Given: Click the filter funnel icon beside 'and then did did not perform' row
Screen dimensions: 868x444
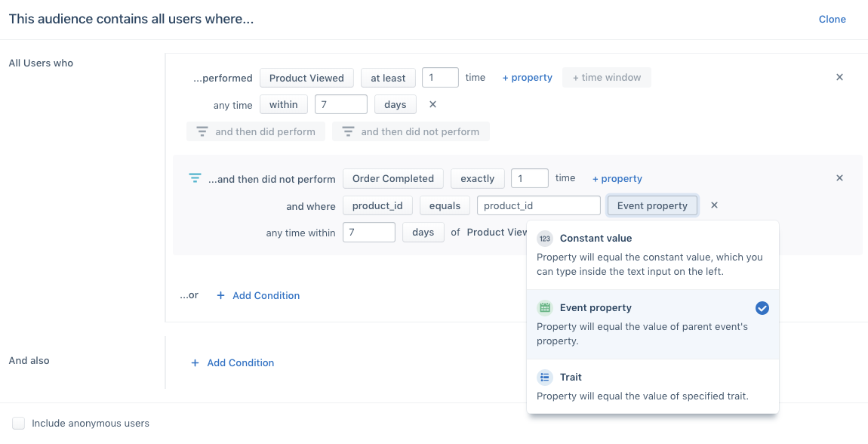Looking at the screenshot, I should (x=195, y=178).
